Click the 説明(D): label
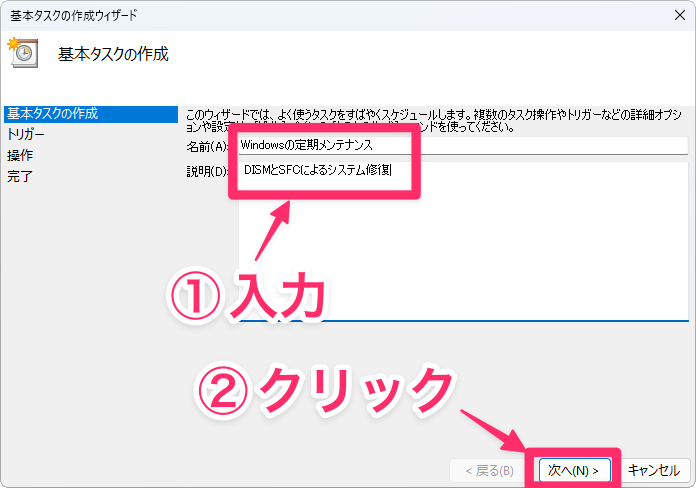Screen dimensions: 696x488 (x=208, y=172)
